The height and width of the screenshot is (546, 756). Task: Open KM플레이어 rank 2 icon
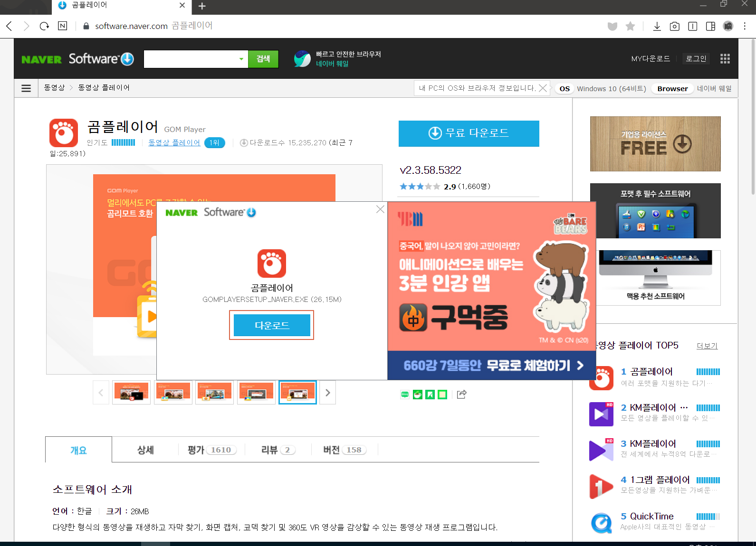point(601,414)
